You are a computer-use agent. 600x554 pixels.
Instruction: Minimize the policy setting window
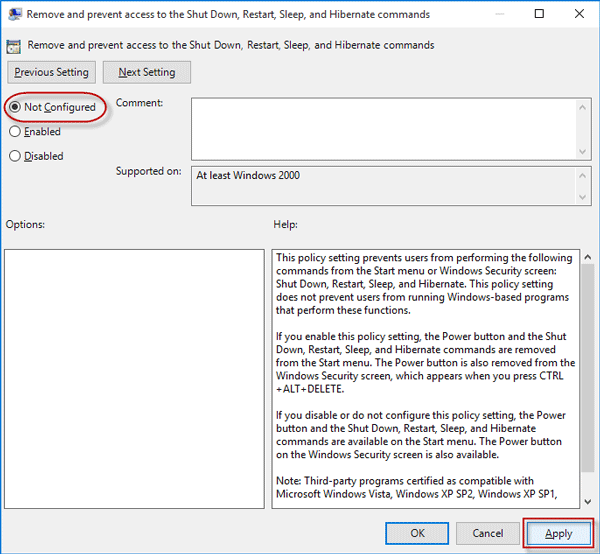click(491, 15)
